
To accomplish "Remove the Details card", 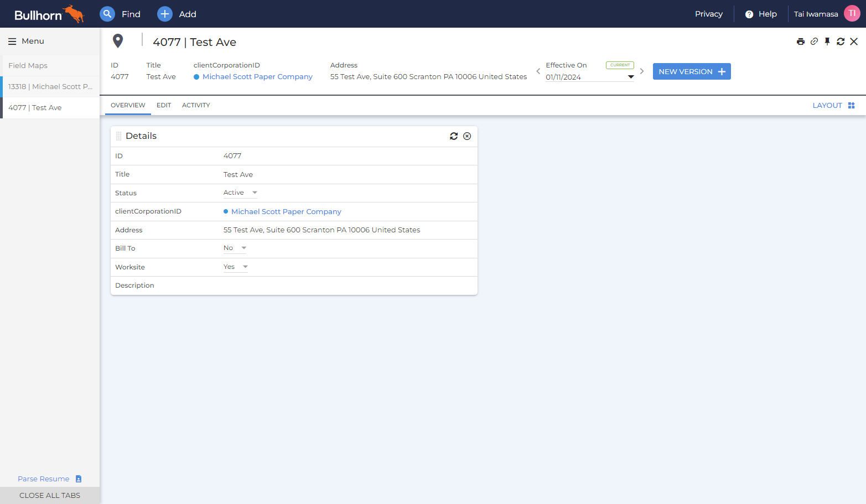I will click(467, 136).
